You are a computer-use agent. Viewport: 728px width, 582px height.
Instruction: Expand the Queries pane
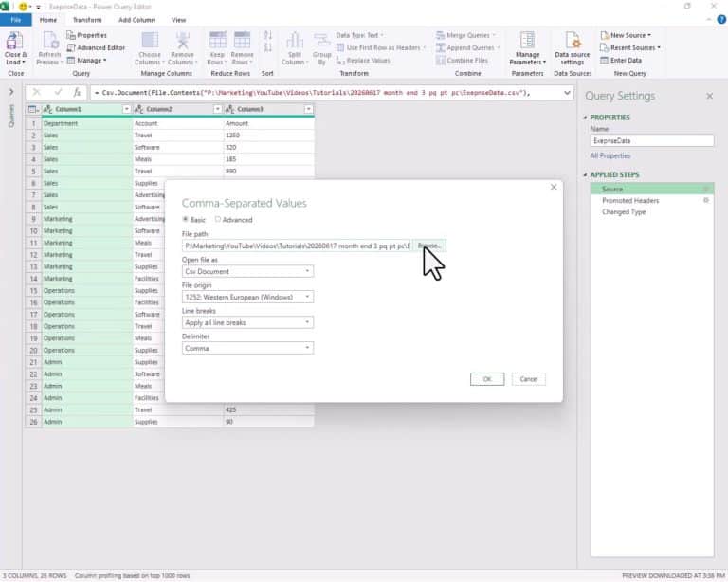coord(11,92)
